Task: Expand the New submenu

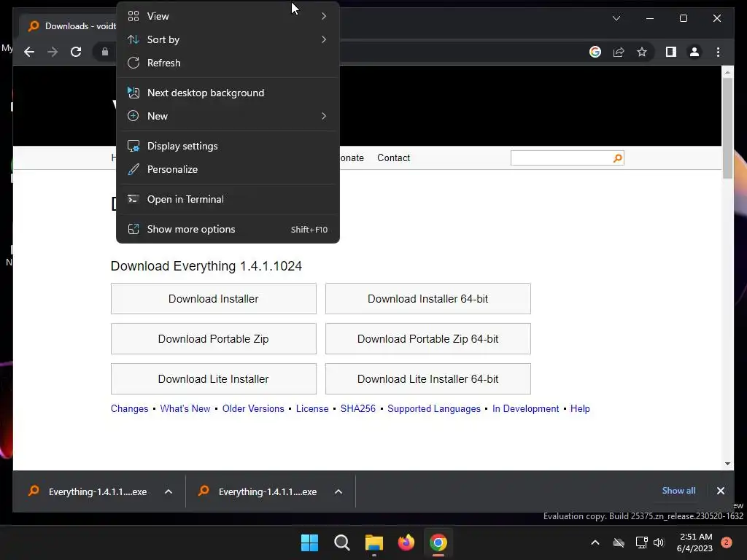Action: tap(228, 116)
